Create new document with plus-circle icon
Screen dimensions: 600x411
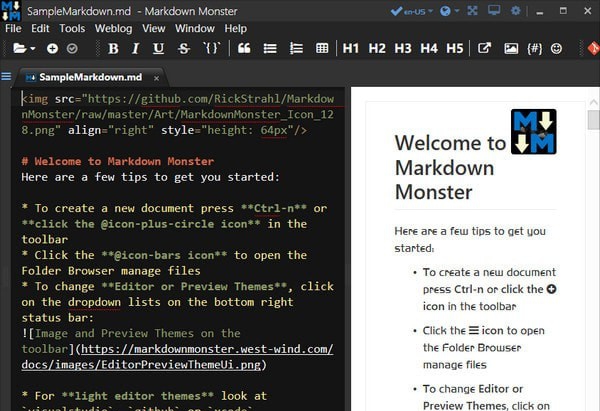click(52, 49)
